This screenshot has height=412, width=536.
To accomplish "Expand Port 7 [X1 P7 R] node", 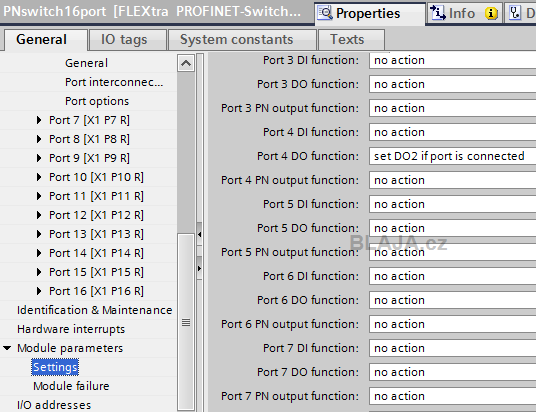I will tap(39, 120).
